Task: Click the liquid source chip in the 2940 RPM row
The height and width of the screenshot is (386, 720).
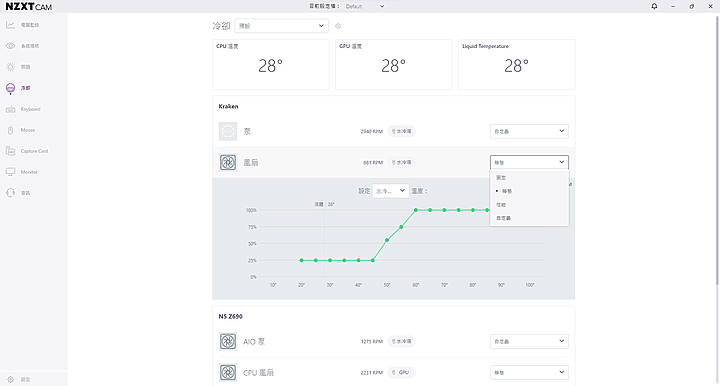Action: point(401,131)
